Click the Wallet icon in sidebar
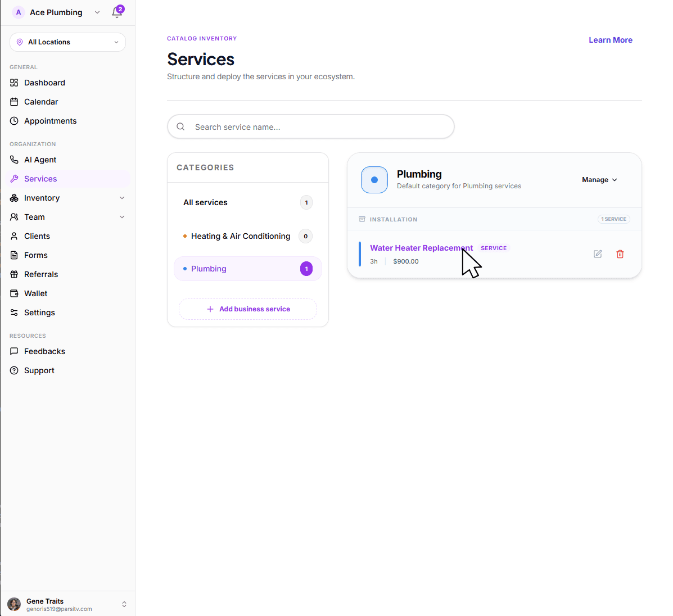Screen dimensions: 673x616 point(14,293)
